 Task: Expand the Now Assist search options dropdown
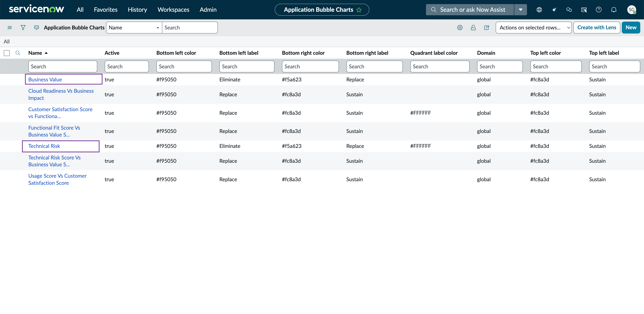(x=520, y=10)
